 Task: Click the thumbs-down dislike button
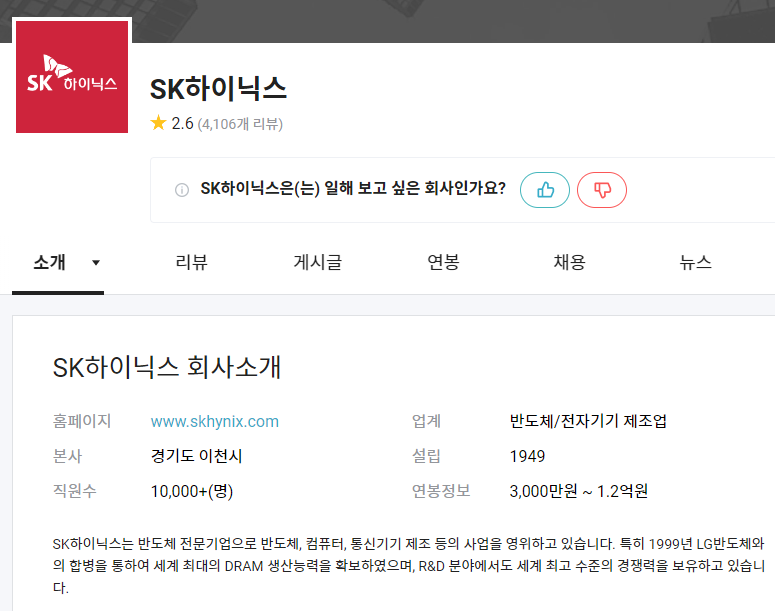602,190
